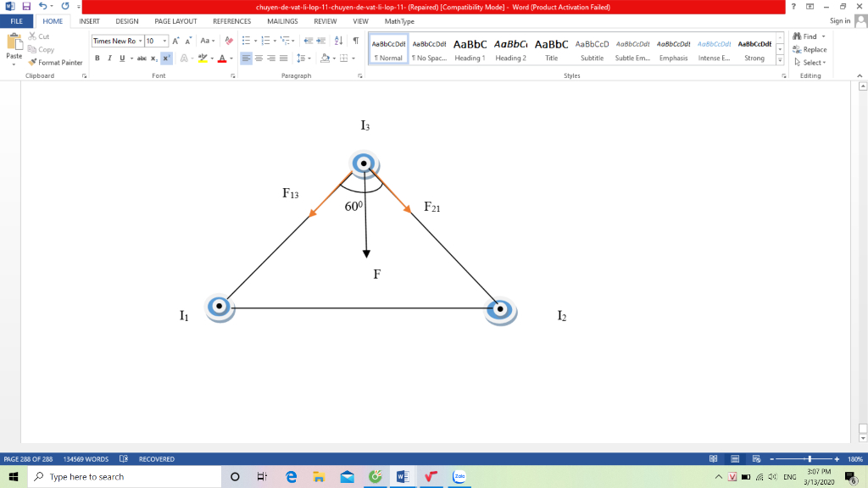Viewport: 868px width, 488px height.
Task: Click the Cut command
Action: (x=39, y=36)
